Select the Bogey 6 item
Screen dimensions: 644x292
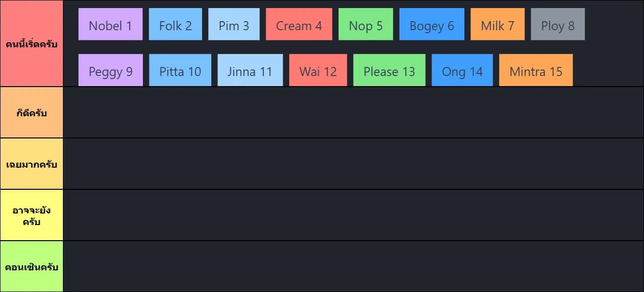432,24
